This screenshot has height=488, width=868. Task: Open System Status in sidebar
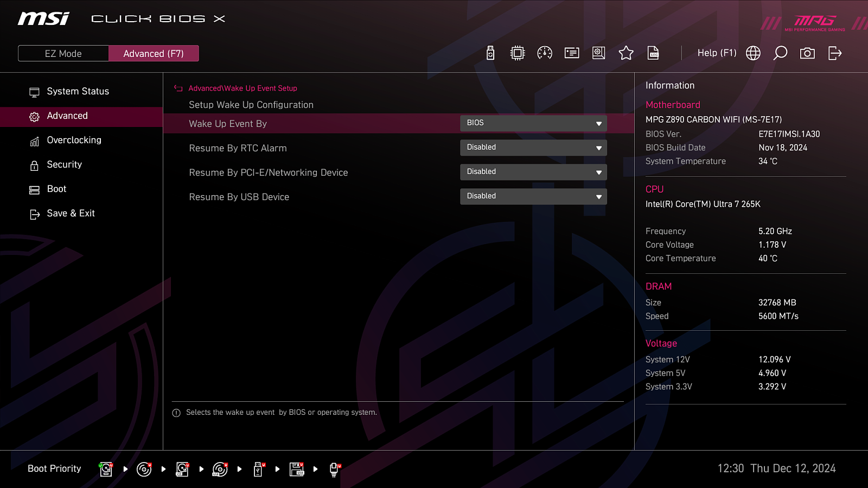[81, 92]
